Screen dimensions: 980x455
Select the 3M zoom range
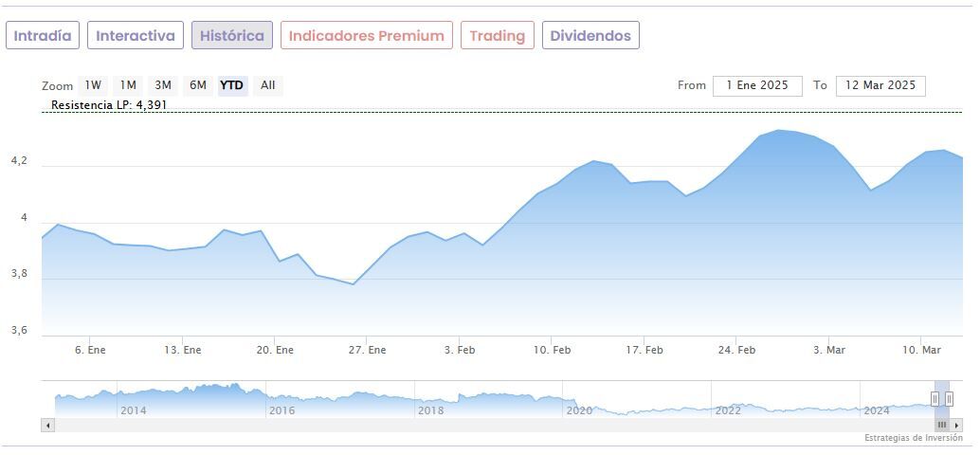click(x=163, y=85)
